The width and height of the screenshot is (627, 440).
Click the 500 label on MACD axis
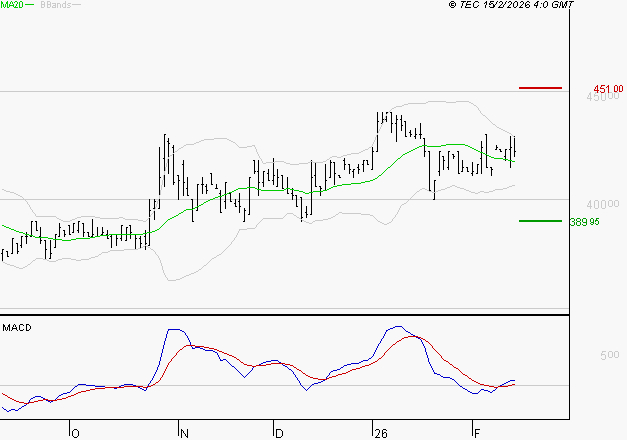610,355
